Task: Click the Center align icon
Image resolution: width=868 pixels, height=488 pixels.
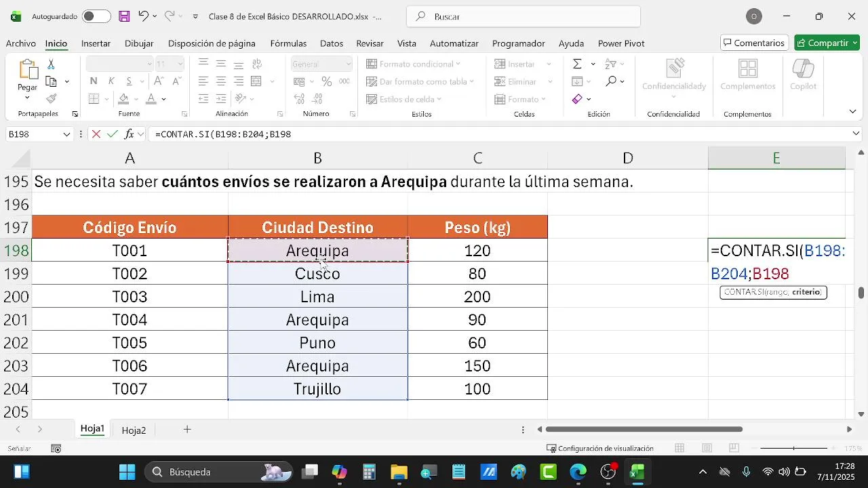Action: click(x=221, y=81)
